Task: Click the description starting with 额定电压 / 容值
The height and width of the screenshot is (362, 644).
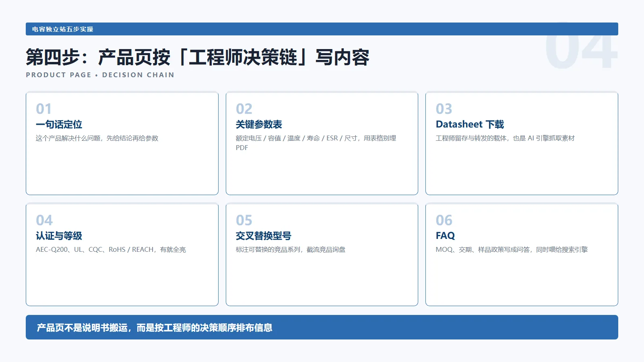Action: pos(316,143)
